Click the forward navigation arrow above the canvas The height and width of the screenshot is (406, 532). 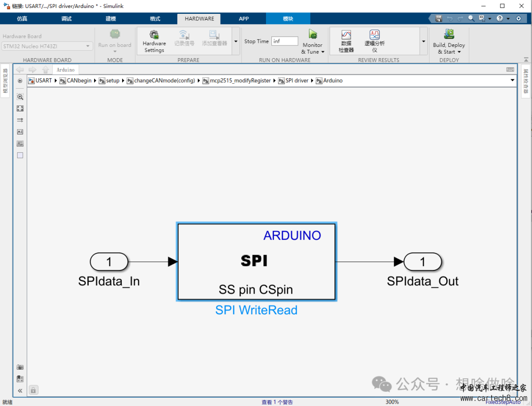[33, 69]
